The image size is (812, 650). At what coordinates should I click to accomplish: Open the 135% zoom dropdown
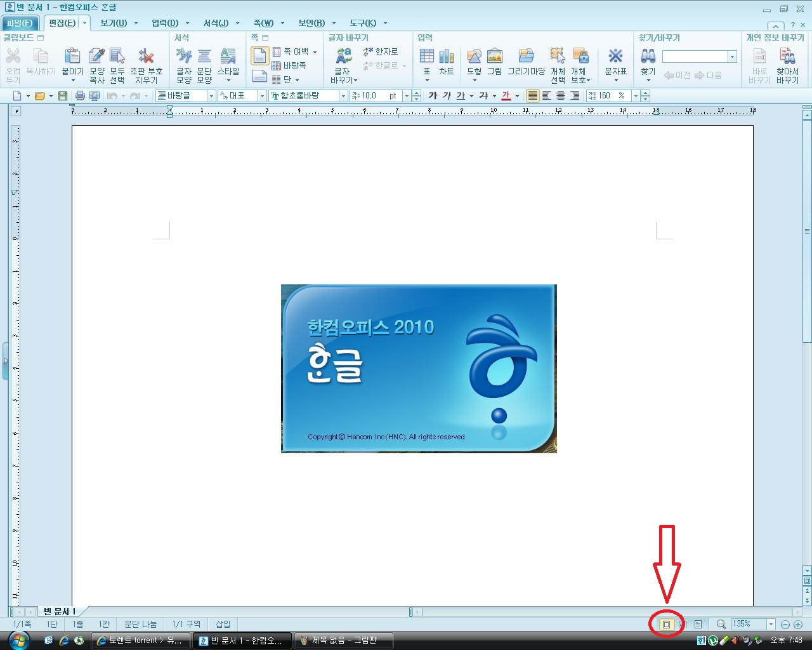point(771,625)
